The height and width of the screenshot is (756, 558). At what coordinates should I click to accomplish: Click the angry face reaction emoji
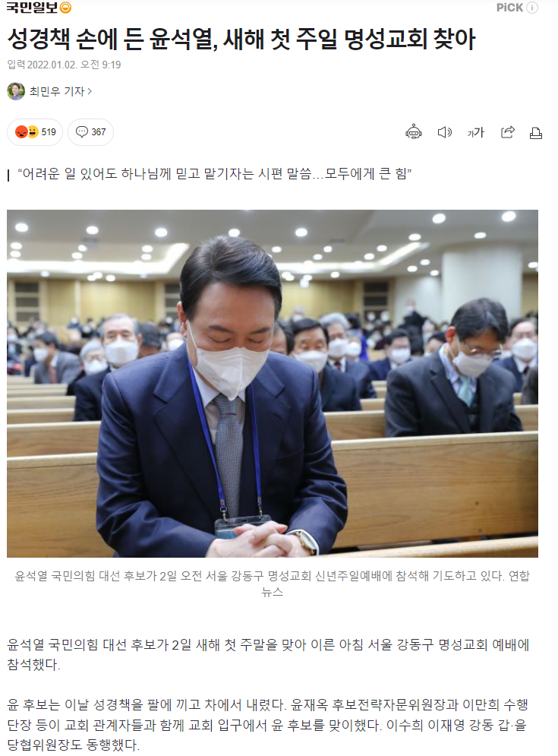point(22,131)
